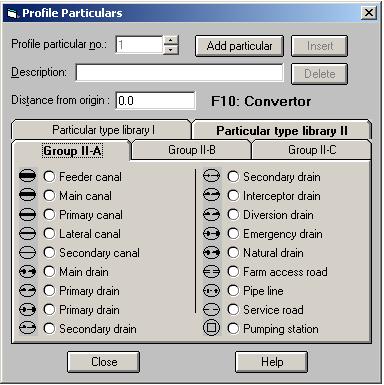Click the Emergency drain symbol icon
Viewport: 384px width, 385px height.
tap(211, 233)
